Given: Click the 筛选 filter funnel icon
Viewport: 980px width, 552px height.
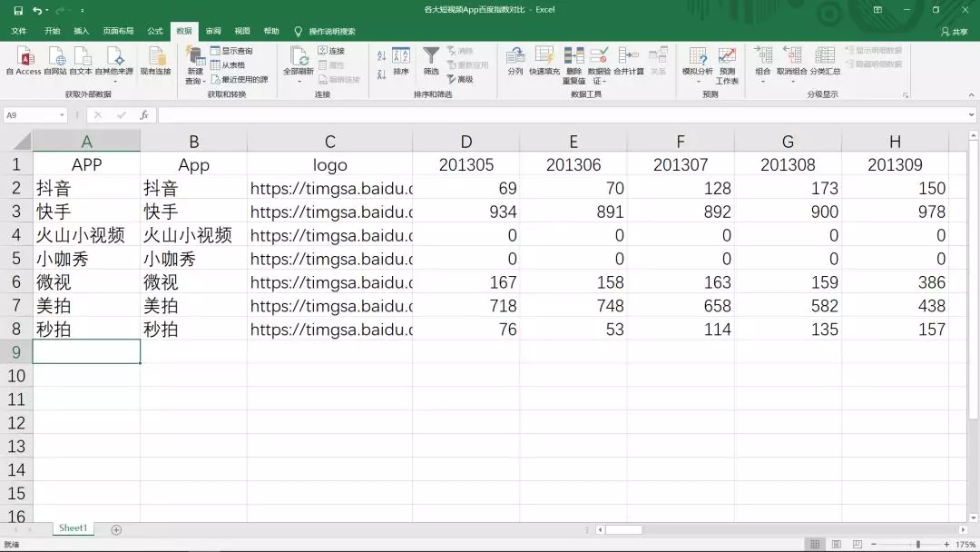Looking at the screenshot, I should point(431,58).
